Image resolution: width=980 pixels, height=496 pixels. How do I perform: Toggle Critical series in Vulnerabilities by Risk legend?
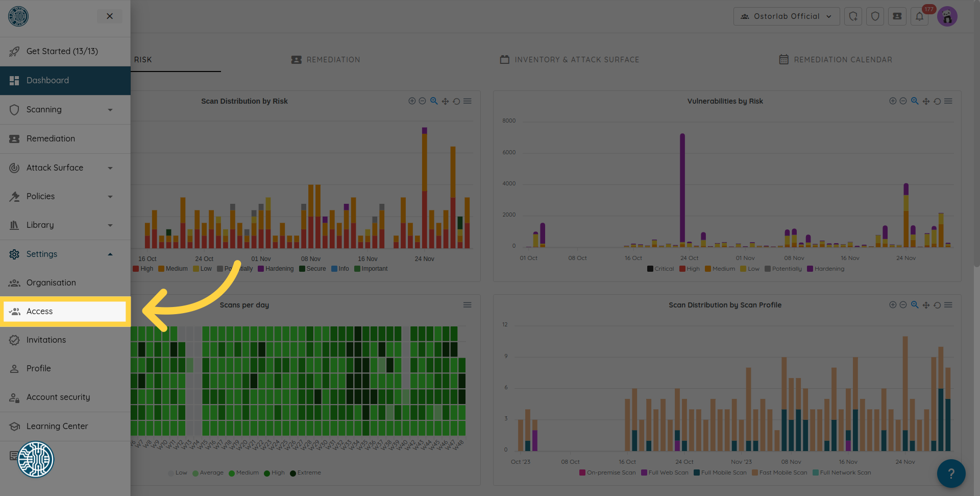pyautogui.click(x=660, y=269)
